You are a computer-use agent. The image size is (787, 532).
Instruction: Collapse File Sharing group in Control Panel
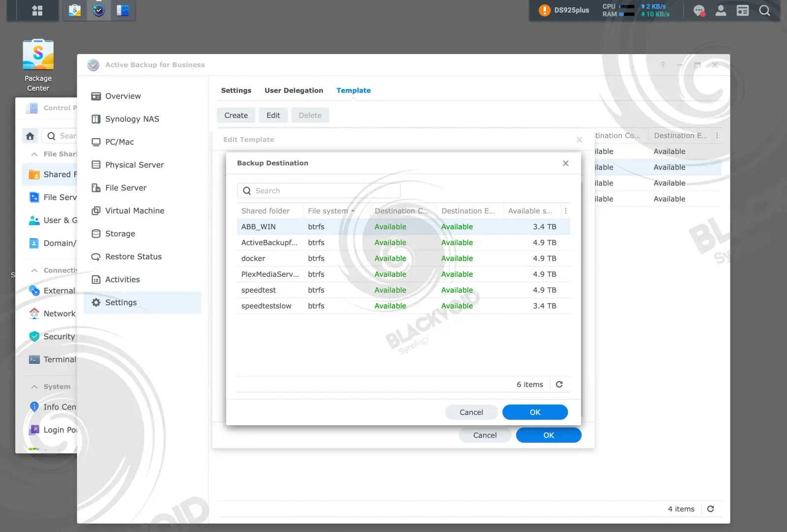click(x=34, y=154)
